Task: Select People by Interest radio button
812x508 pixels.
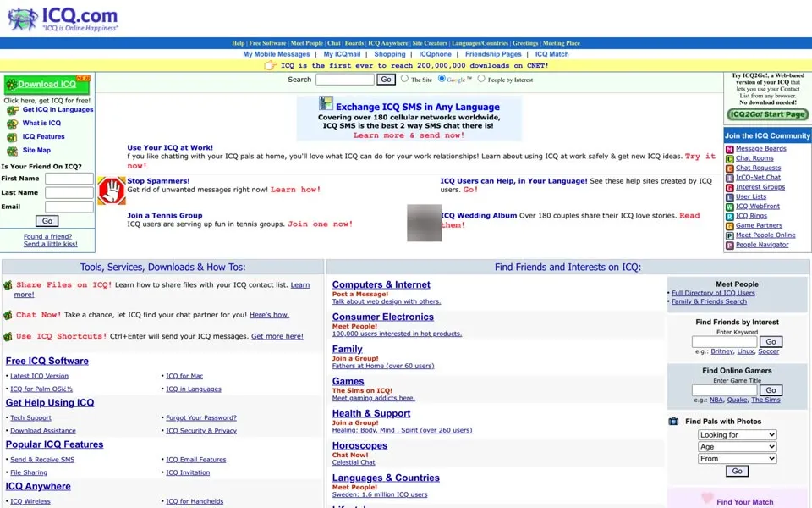Action: click(x=481, y=79)
